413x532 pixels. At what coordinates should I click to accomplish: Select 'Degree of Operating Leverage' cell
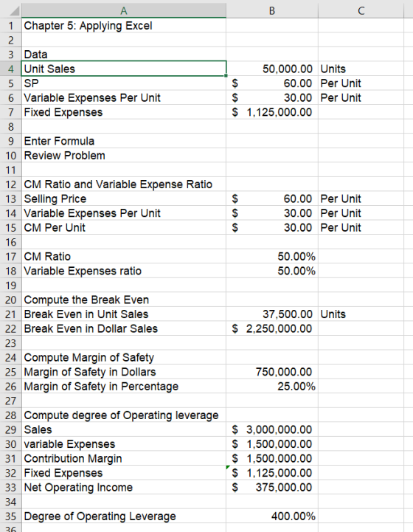pos(124,516)
